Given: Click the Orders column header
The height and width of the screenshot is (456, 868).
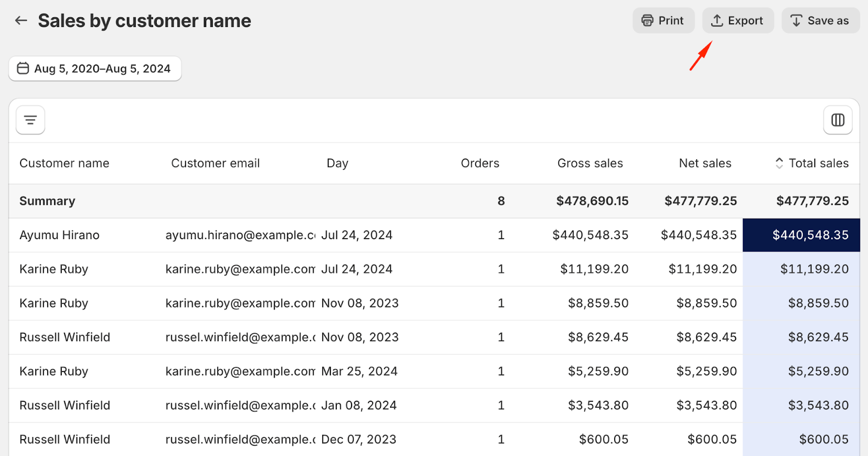Looking at the screenshot, I should [480, 163].
